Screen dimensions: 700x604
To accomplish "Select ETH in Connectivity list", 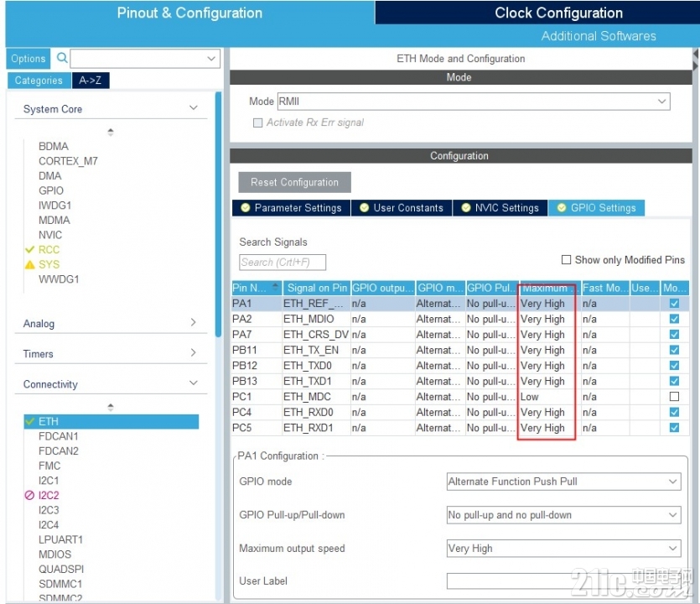I will click(x=111, y=421).
